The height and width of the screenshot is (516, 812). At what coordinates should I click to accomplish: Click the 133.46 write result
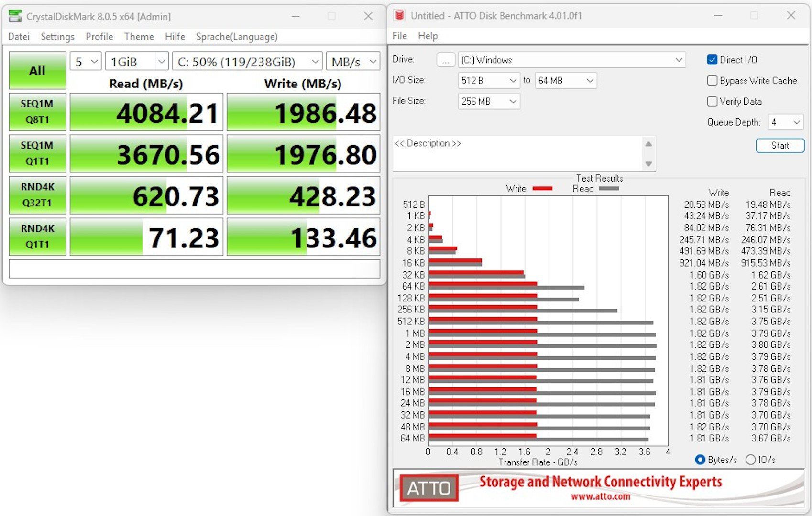point(303,236)
